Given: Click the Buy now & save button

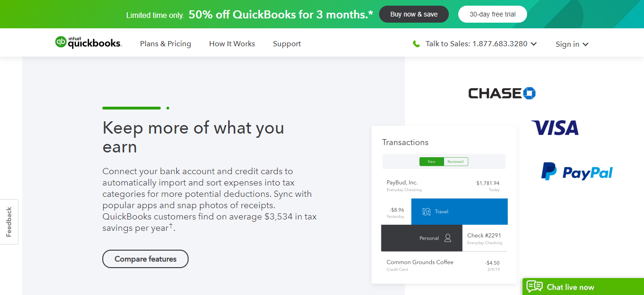Looking at the screenshot, I should click(x=414, y=14).
